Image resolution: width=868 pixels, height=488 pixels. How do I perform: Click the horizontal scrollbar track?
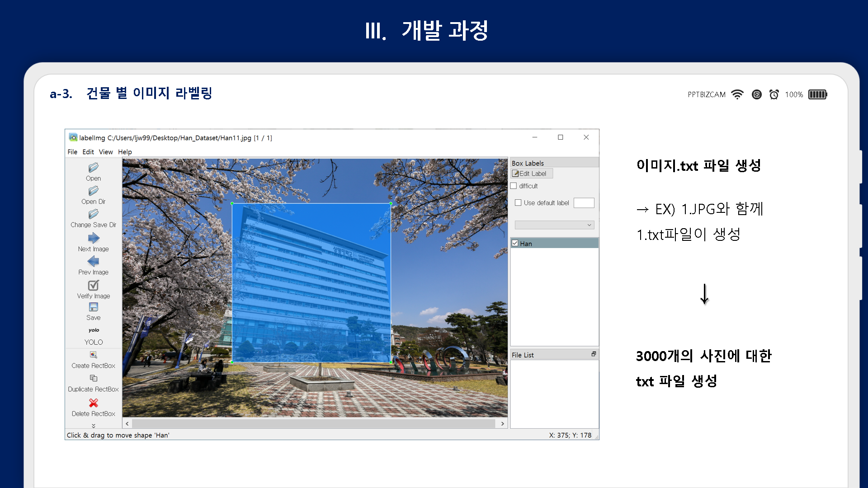pyautogui.click(x=313, y=423)
